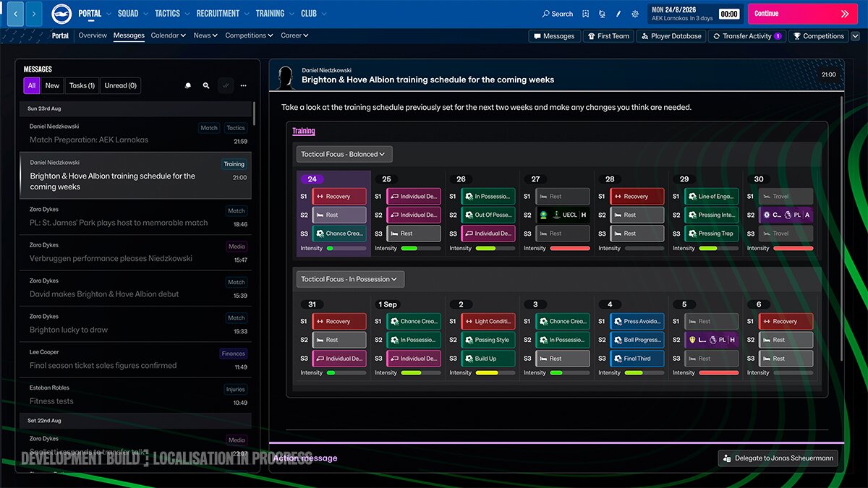This screenshot has width=868, height=488.
Task: Open the Competitions submenu dropdown
Action: click(249, 35)
